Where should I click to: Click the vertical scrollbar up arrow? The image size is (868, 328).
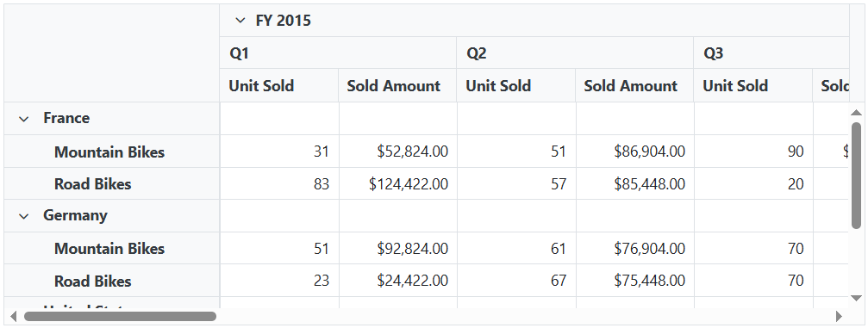point(856,112)
